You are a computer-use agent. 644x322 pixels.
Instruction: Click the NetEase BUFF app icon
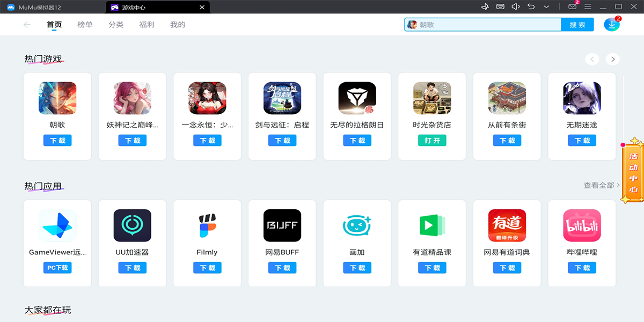point(282,225)
